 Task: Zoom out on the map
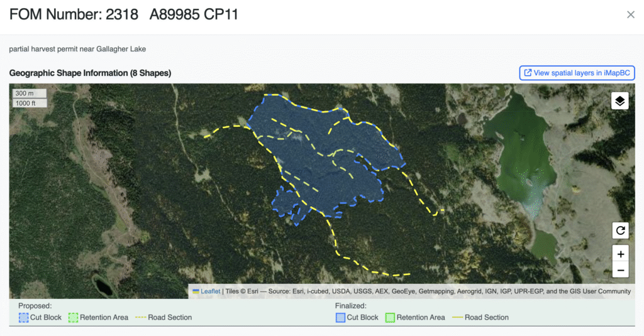(x=620, y=270)
